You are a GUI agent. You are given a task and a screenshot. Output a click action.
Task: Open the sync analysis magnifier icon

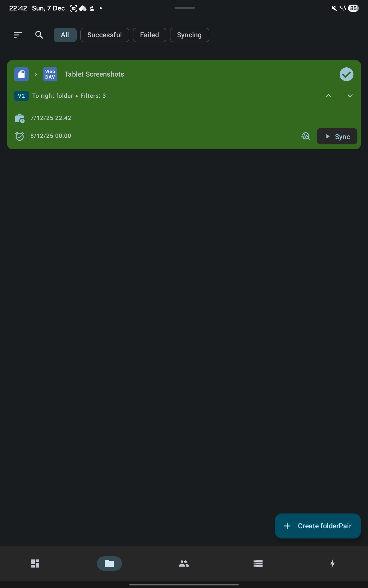pyautogui.click(x=306, y=136)
